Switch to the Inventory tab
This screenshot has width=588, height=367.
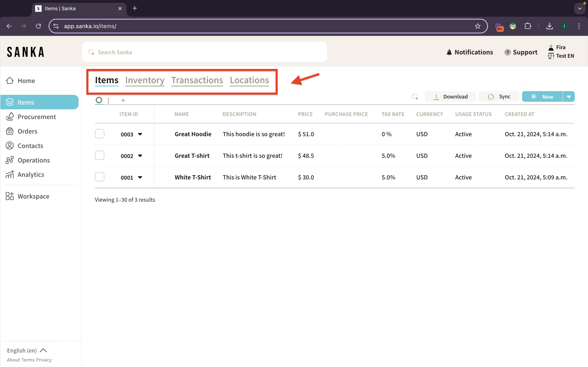145,80
